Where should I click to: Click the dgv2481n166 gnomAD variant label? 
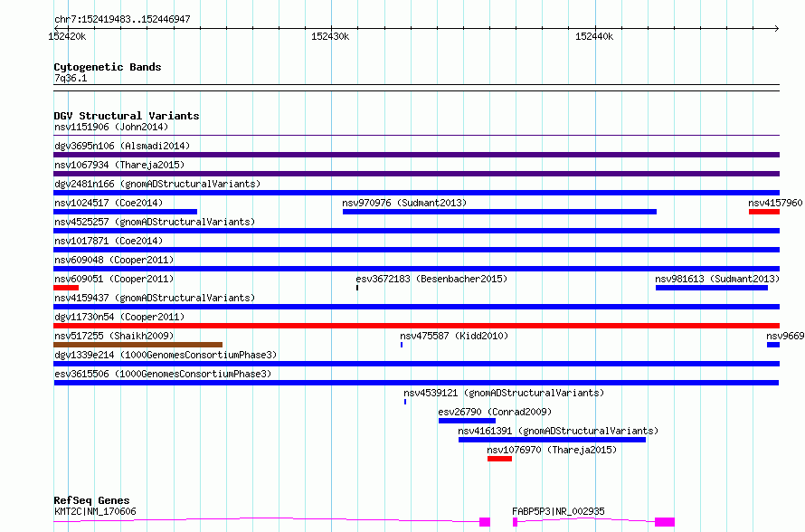[x=157, y=184]
